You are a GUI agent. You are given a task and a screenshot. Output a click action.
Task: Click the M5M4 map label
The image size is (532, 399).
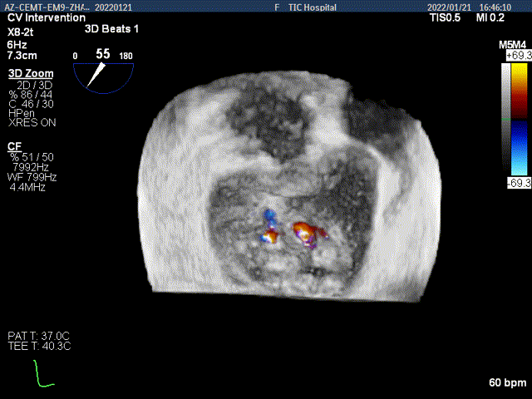511,42
